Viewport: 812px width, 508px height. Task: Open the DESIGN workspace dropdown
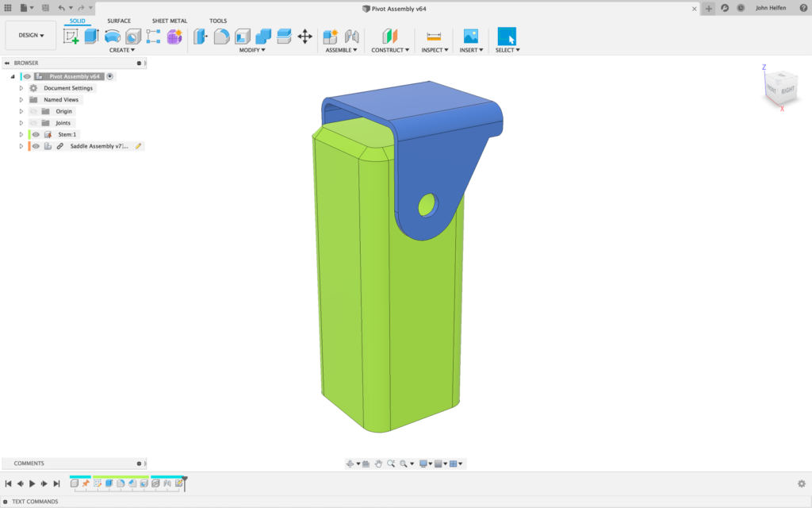pos(30,35)
